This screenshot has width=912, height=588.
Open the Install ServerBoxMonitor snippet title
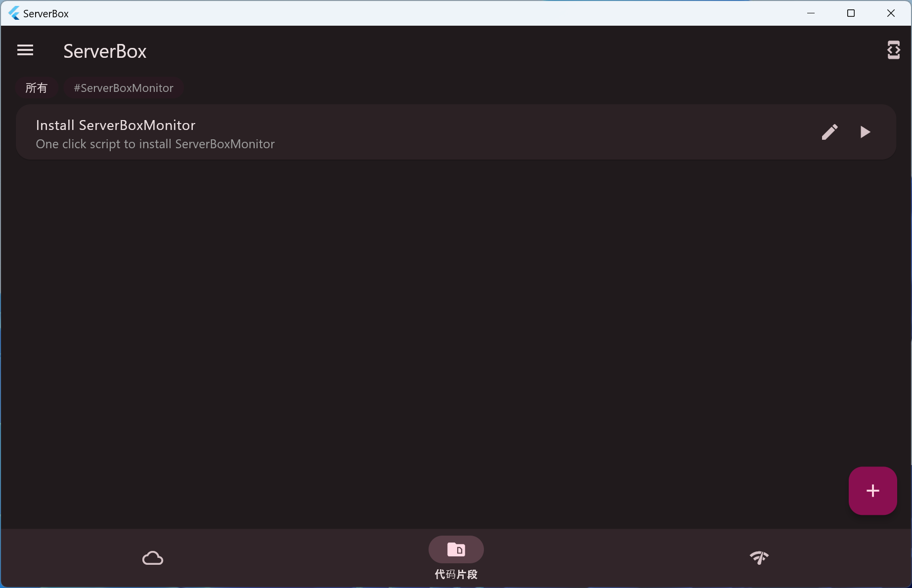point(116,125)
